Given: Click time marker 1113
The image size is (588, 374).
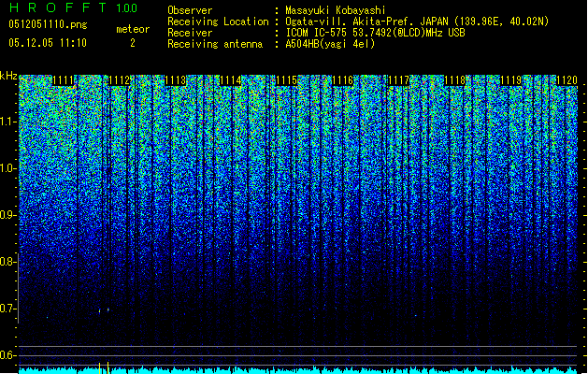Looking at the screenshot, I should pyautogui.click(x=175, y=80).
